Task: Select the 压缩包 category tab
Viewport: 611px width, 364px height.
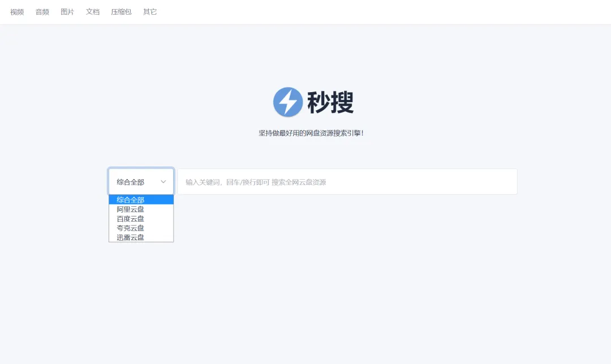Action: point(121,12)
